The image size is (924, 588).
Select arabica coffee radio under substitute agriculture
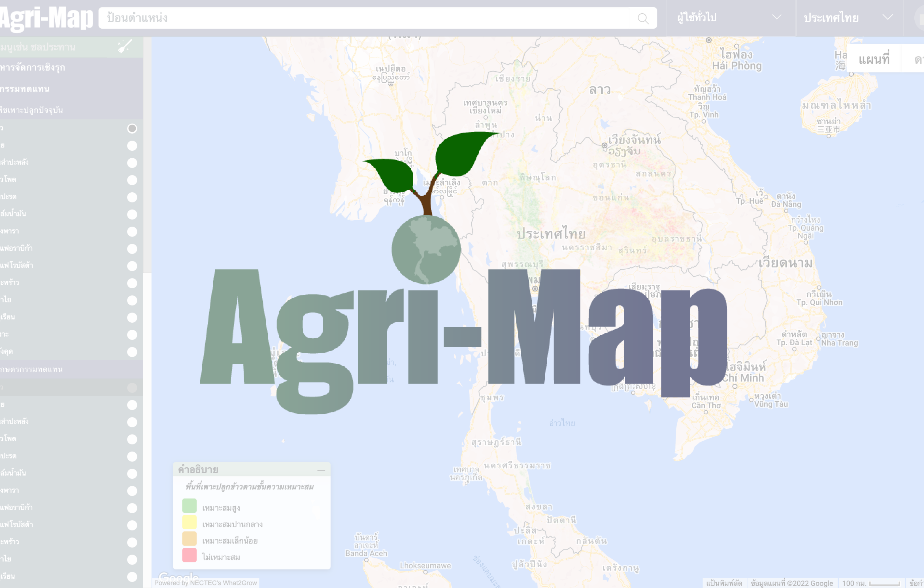[x=132, y=508]
